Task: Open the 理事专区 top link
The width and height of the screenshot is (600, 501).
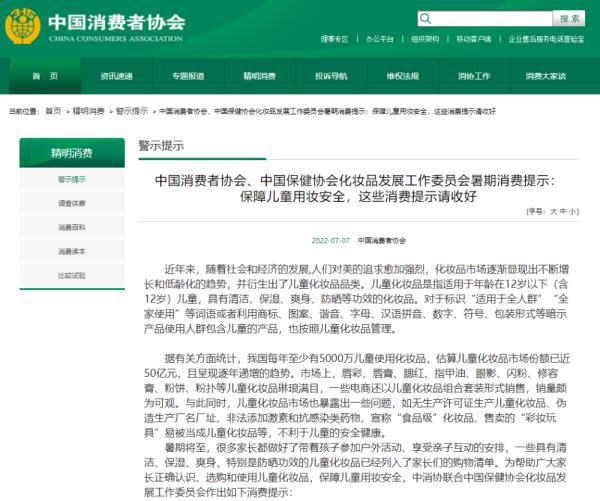Action: (x=334, y=39)
